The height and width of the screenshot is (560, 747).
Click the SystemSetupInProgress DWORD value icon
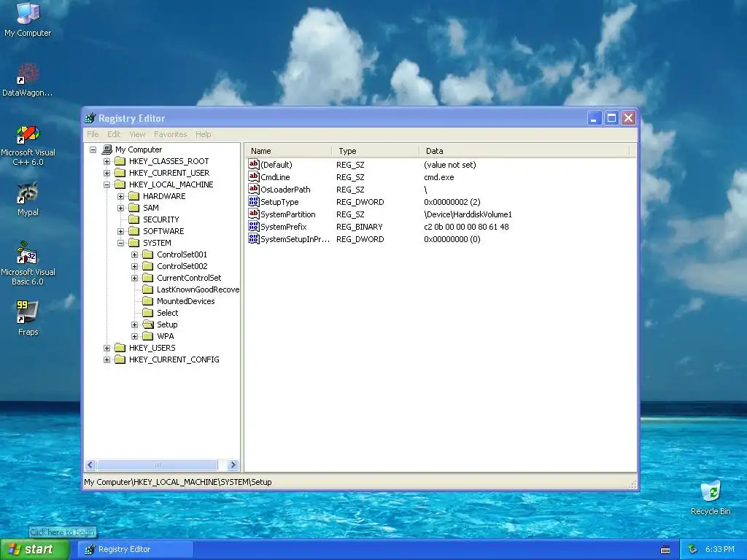(x=253, y=238)
